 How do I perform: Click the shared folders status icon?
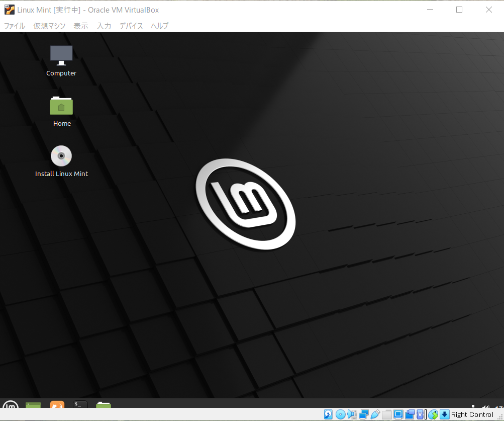(387, 414)
